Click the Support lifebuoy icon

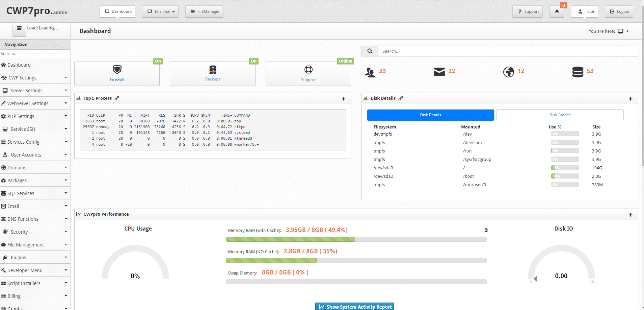[308, 70]
